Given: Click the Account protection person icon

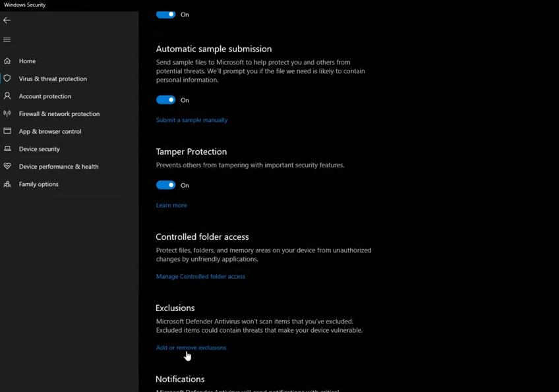Looking at the screenshot, I should coord(7,96).
